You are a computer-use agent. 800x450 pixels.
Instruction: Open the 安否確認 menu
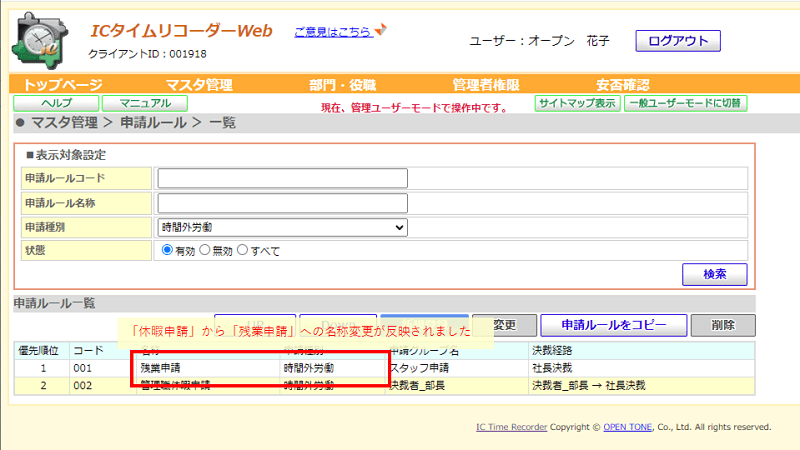[x=622, y=85]
